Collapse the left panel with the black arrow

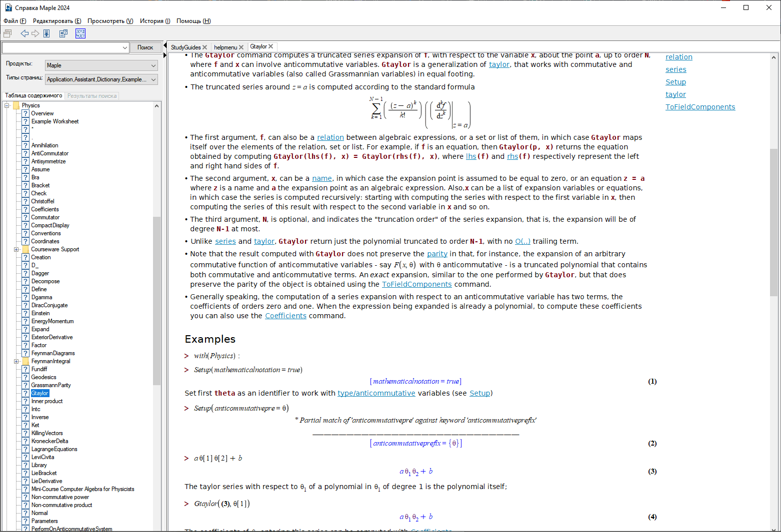164,45
